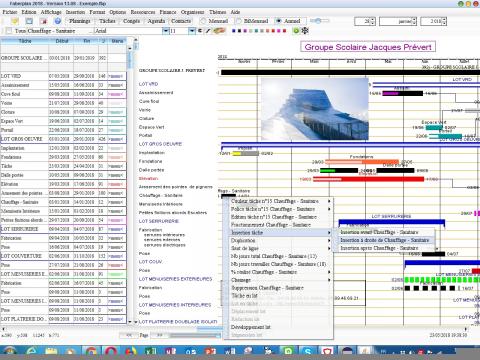Image resolution: width=480 pixels, height=360 pixels.
Task: Open the Insertion menu
Action: [75, 12]
